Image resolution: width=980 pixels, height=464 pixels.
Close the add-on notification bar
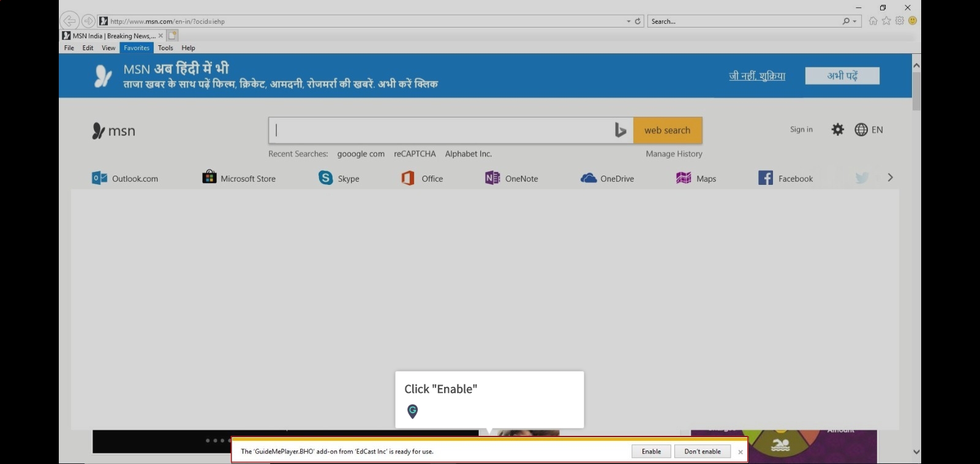[x=741, y=452]
